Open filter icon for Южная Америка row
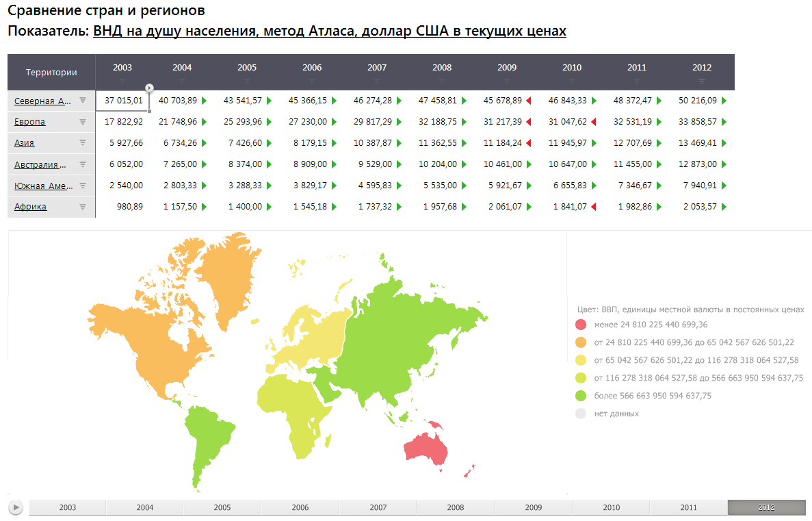Screen dimensions: 812x521 pos(82,186)
